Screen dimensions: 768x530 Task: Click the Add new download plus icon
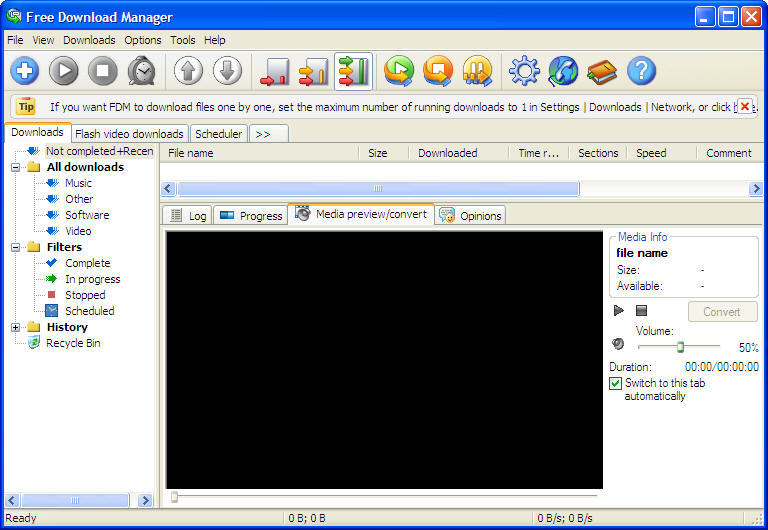coord(24,71)
